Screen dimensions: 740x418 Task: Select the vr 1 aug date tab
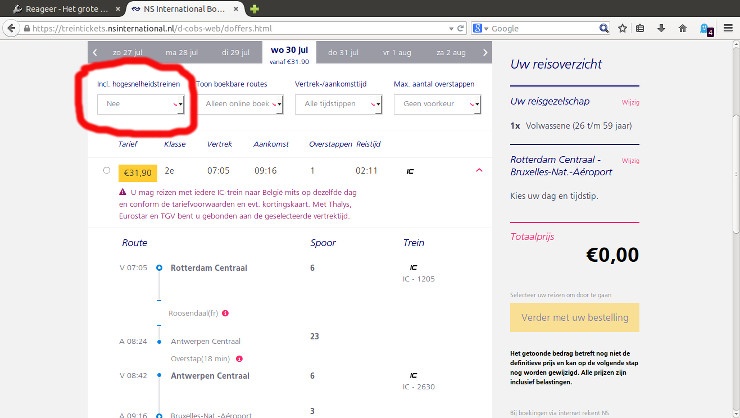(x=397, y=52)
